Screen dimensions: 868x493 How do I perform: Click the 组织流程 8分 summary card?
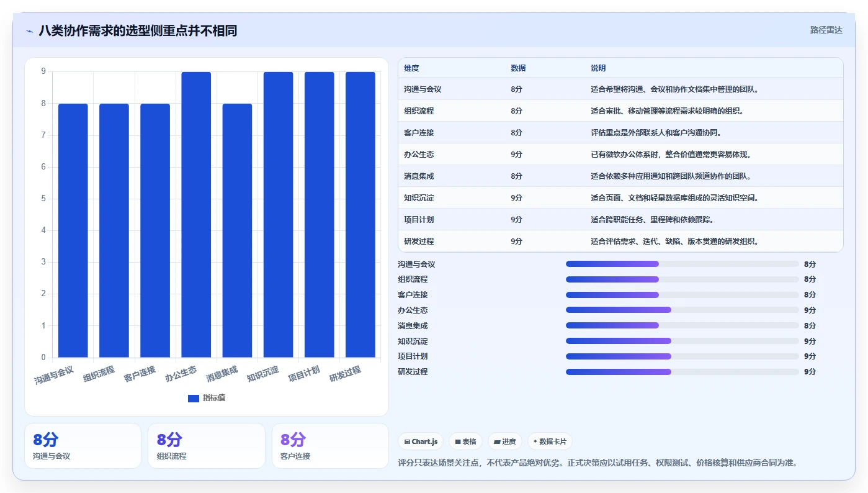pyautogui.click(x=206, y=446)
